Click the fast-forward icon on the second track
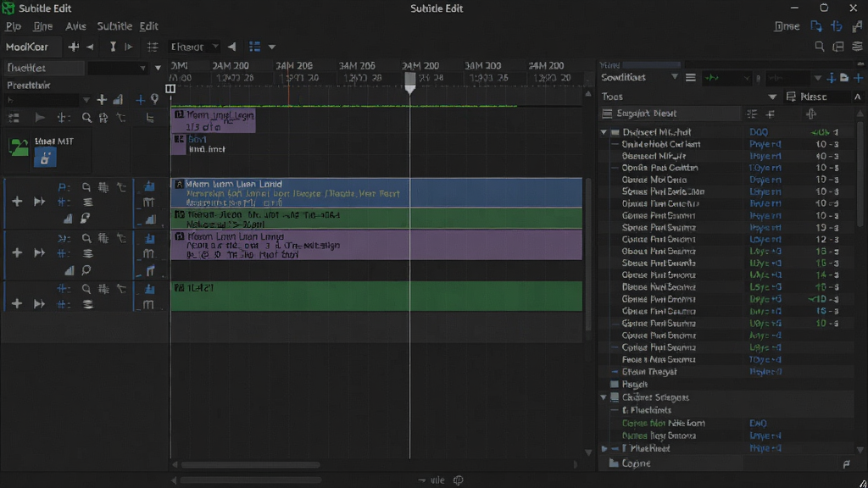The image size is (868, 488). click(39, 252)
